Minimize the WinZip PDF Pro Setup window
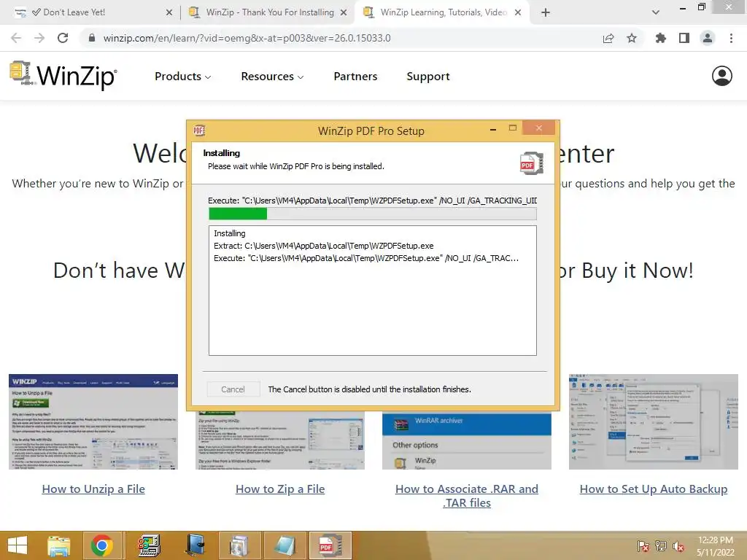The width and height of the screenshot is (747, 560). pos(493,129)
